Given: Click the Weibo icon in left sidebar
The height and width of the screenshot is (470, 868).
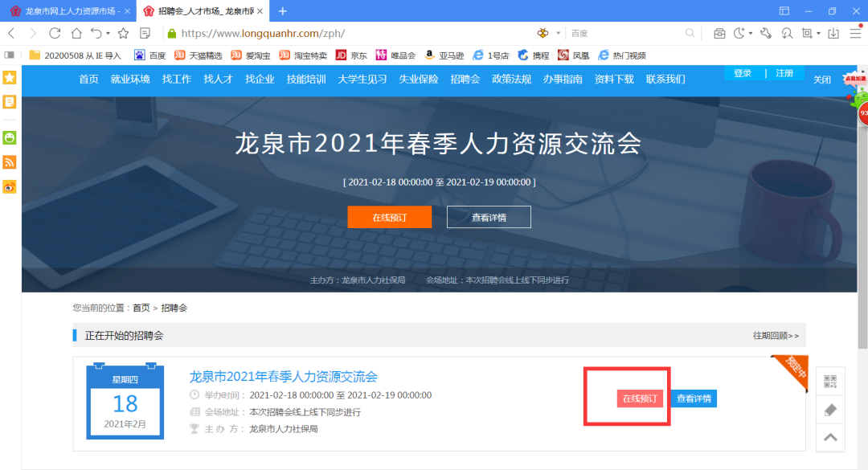Looking at the screenshot, I should click(8, 186).
